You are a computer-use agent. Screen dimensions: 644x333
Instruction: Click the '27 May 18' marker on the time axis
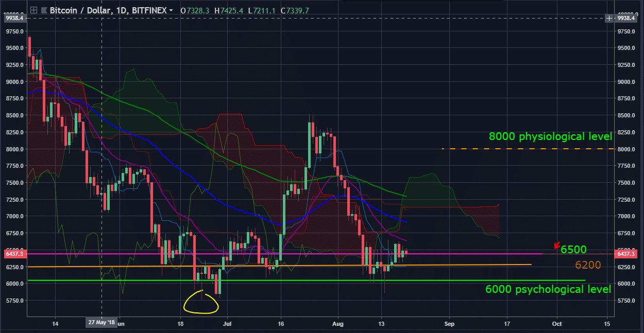pos(101,324)
